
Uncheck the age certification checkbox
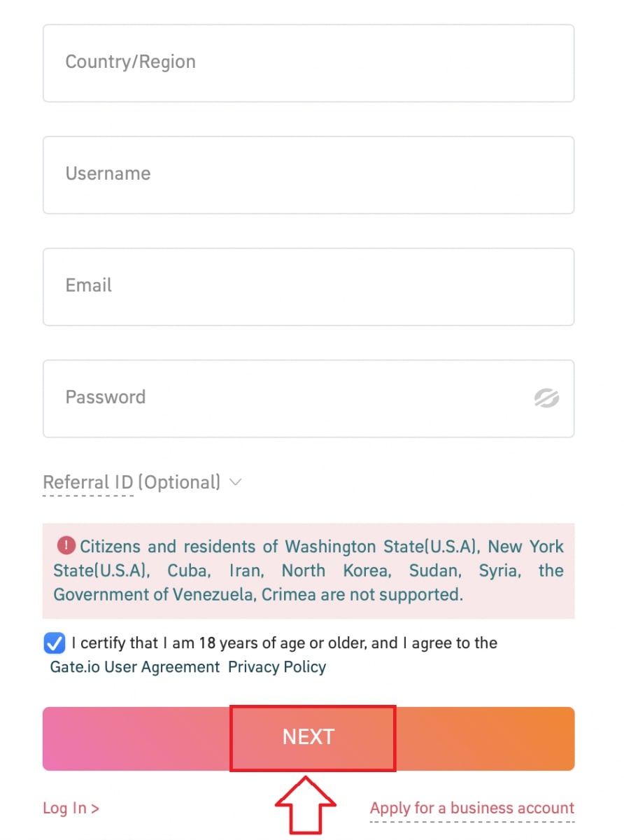(54, 643)
